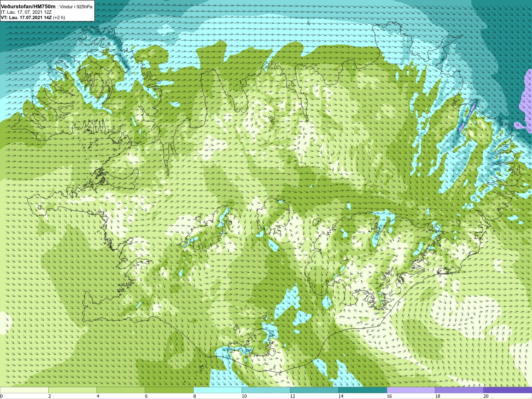This screenshot has height=399, width=532.
Task: Click the legend scale label "8"
Action: [195, 396]
